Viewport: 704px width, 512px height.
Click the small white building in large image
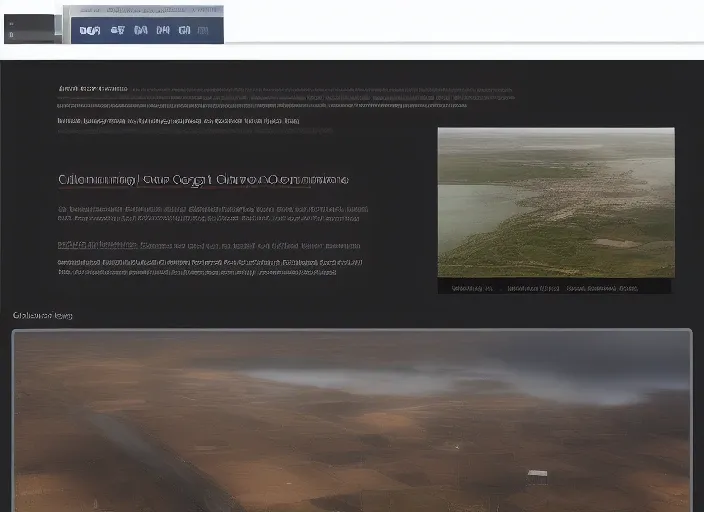click(537, 473)
